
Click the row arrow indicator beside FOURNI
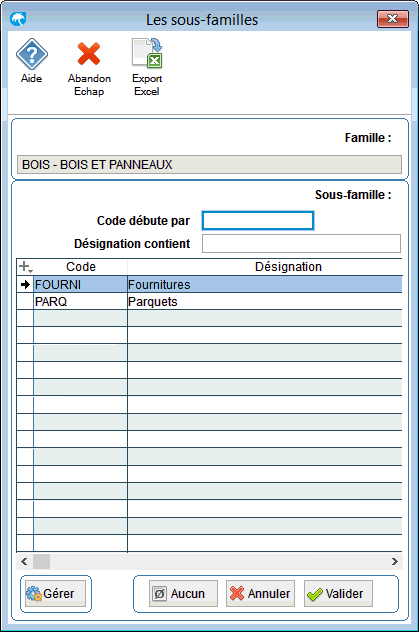pyautogui.click(x=25, y=285)
